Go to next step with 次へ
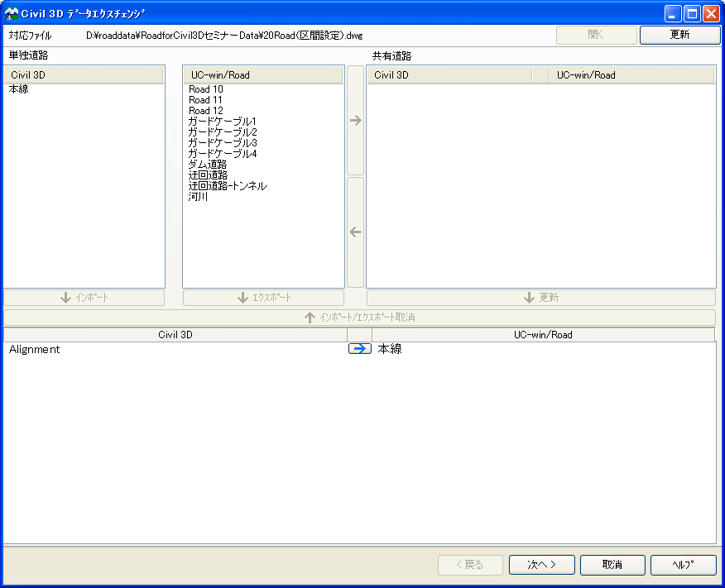725x588 pixels. click(x=542, y=565)
